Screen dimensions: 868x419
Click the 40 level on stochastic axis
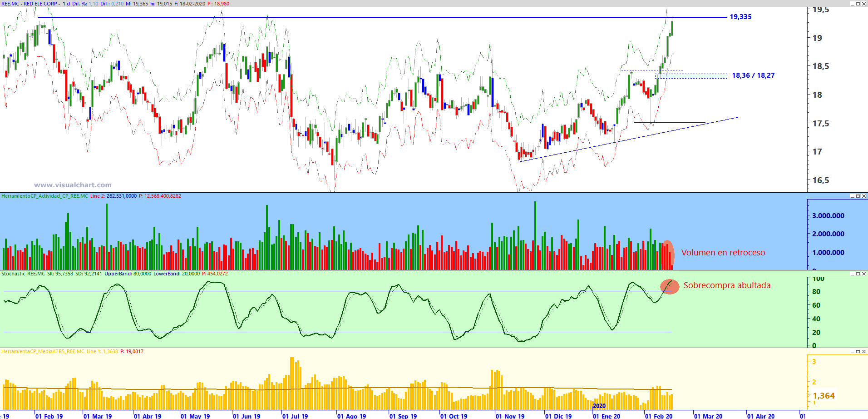pos(816,319)
